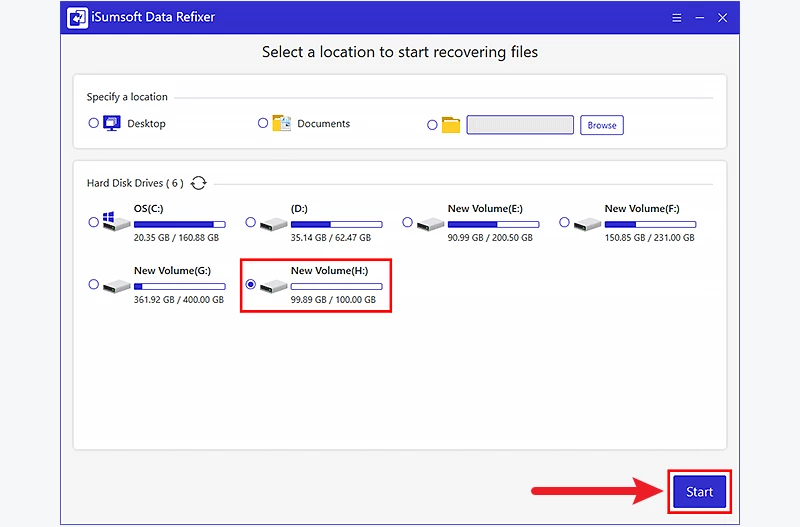Click the custom location path field

point(520,125)
